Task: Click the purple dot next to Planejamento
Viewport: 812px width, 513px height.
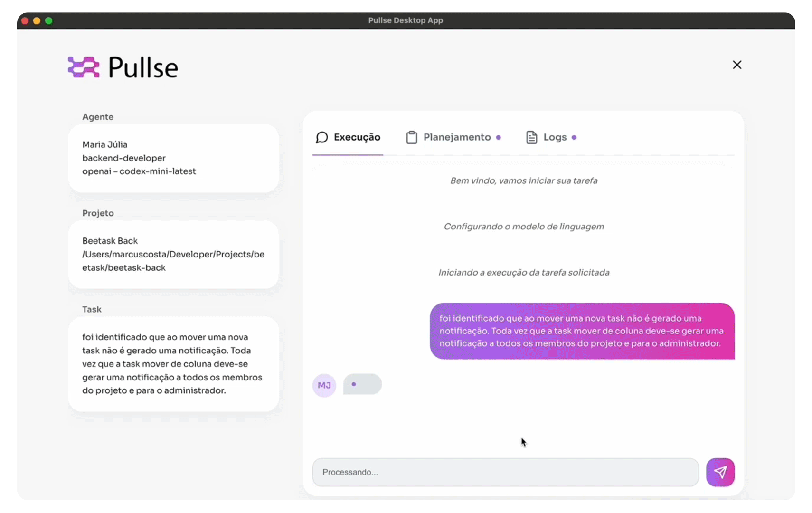Action: 498,137
